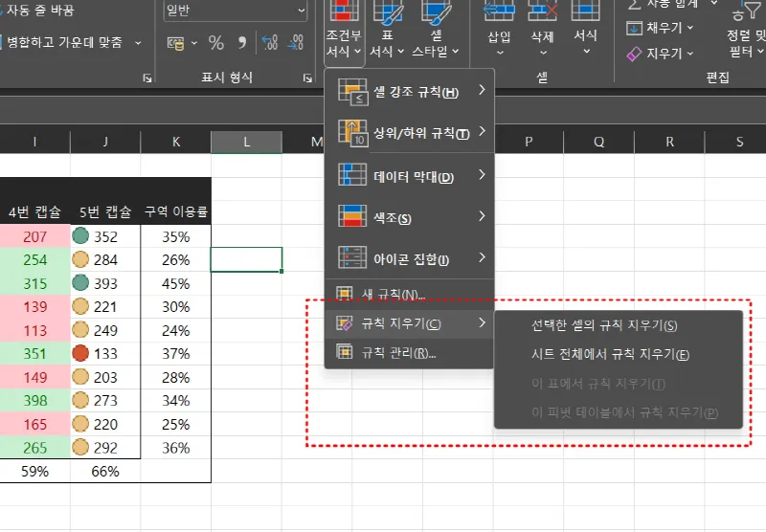Click the 45% cell in column K
The image size is (766, 532).
click(x=176, y=283)
